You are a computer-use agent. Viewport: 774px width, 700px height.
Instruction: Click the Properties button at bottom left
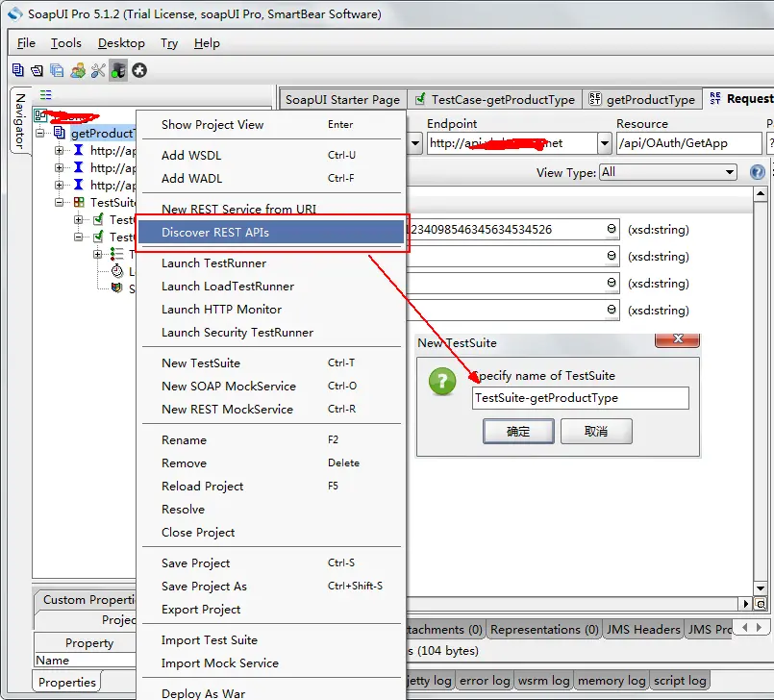tap(67, 682)
